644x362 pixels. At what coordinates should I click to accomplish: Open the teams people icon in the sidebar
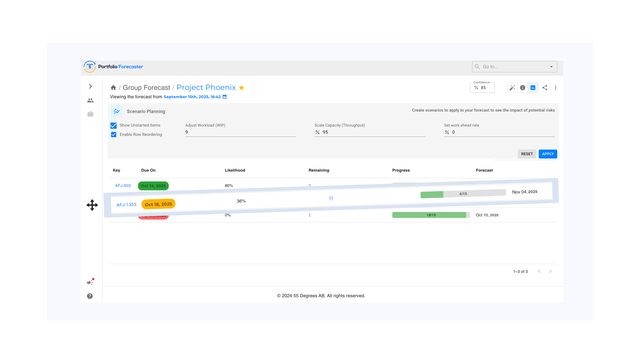pos(90,100)
